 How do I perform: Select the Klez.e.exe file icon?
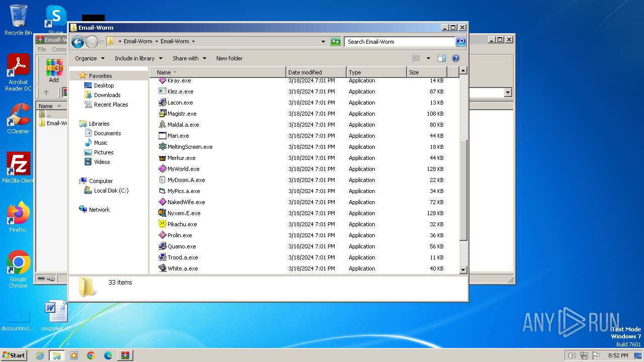[162, 92]
